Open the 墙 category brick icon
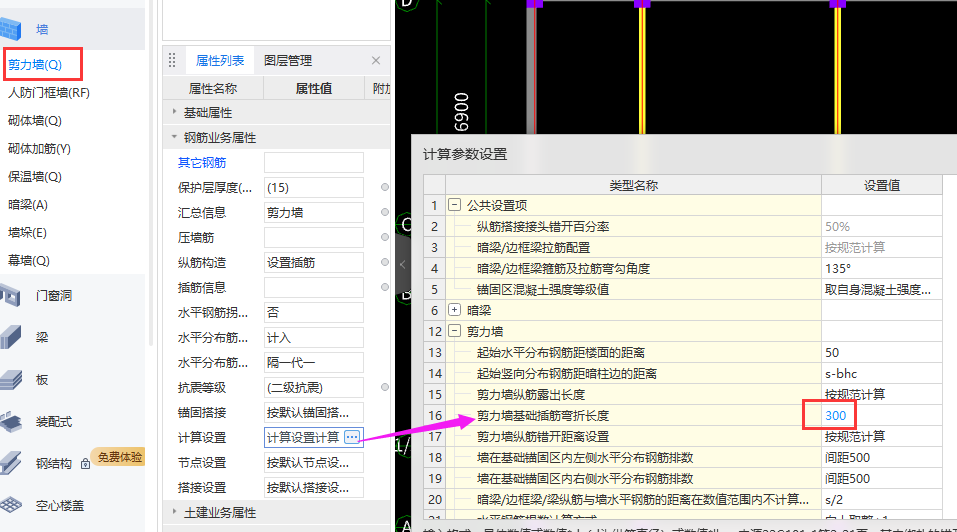The height and width of the screenshot is (532, 957). [11, 29]
